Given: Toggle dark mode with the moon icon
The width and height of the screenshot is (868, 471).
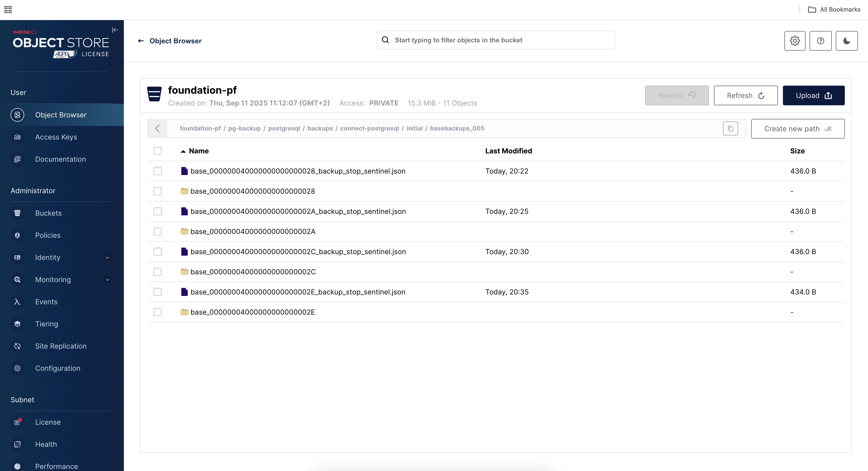Looking at the screenshot, I should (846, 41).
